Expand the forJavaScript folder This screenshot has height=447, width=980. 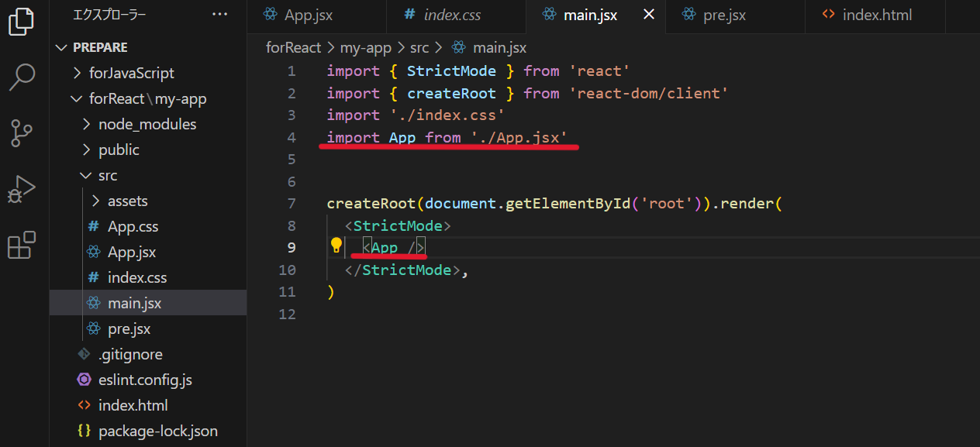pyautogui.click(x=76, y=73)
